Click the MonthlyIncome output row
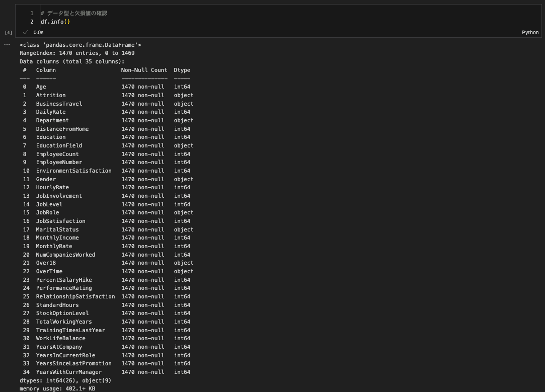Screen dimensions: 545x392 click(59, 238)
